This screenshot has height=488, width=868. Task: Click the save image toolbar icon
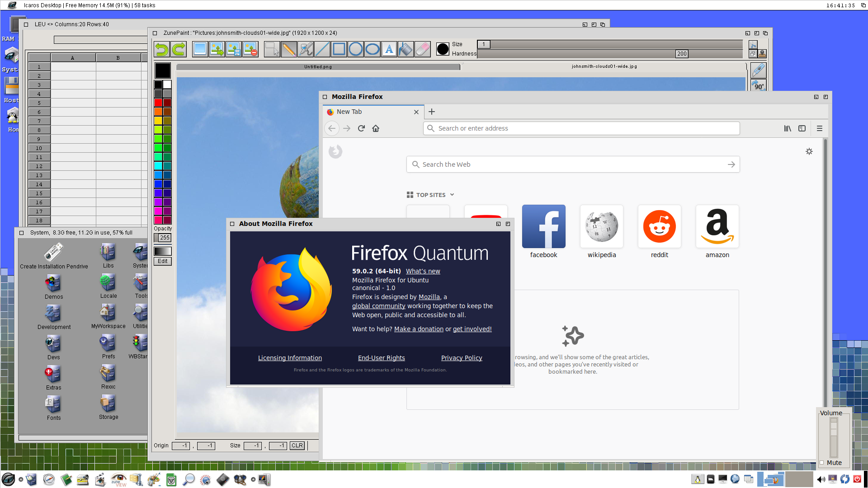[x=233, y=49]
